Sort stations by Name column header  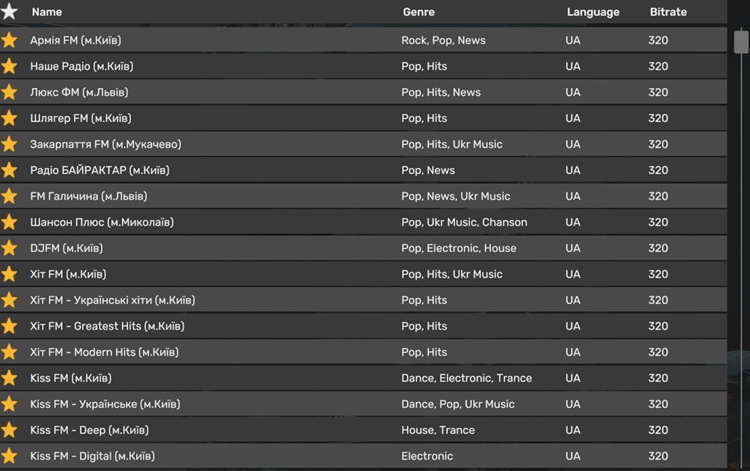[47, 12]
